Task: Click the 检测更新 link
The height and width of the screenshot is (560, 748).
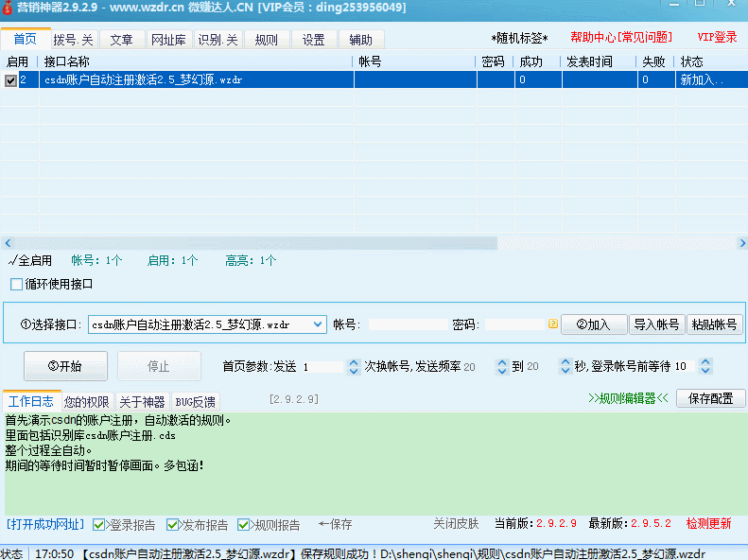Action: (x=709, y=524)
